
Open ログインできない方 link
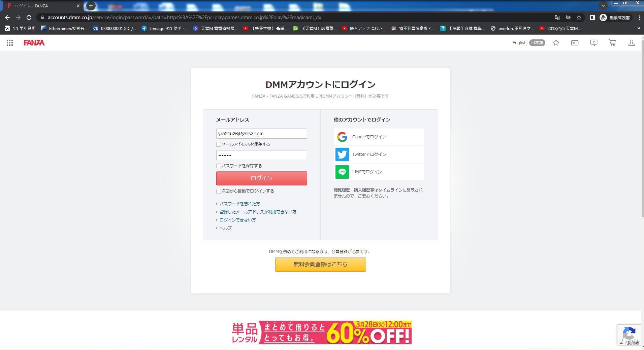237,220
